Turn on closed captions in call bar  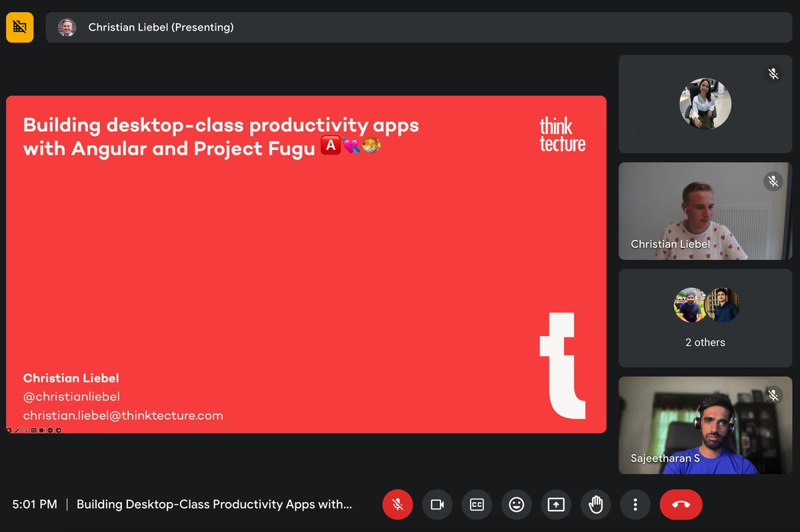[477, 505]
